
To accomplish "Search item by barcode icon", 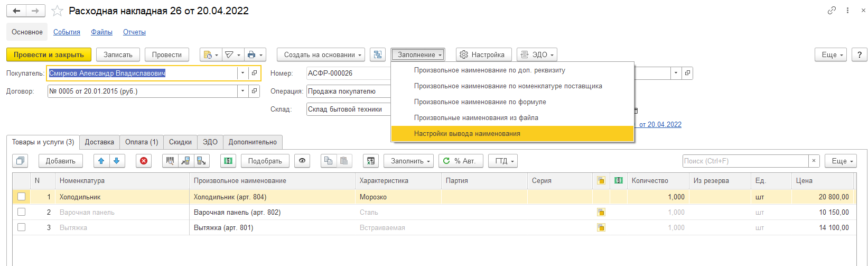I will (170, 161).
